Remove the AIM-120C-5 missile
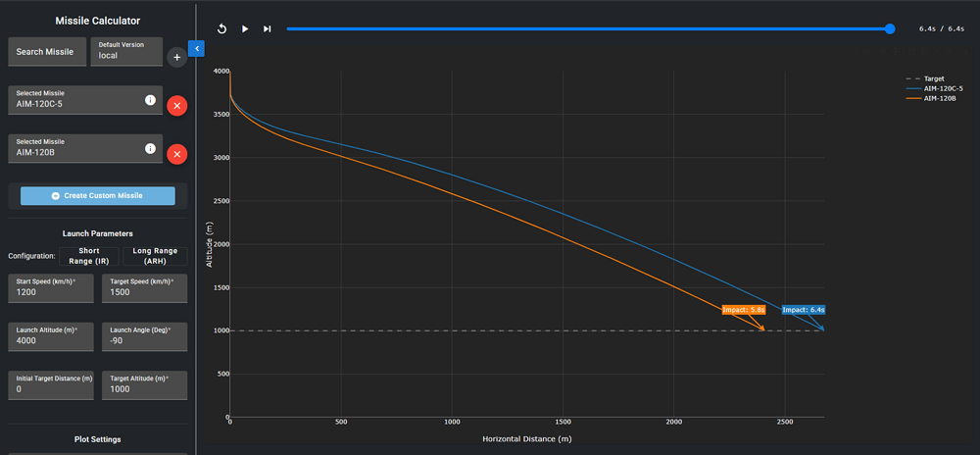This screenshot has height=455, width=980. [x=176, y=105]
